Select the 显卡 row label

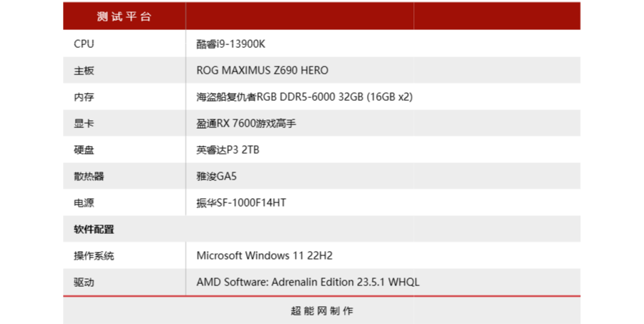84,123
